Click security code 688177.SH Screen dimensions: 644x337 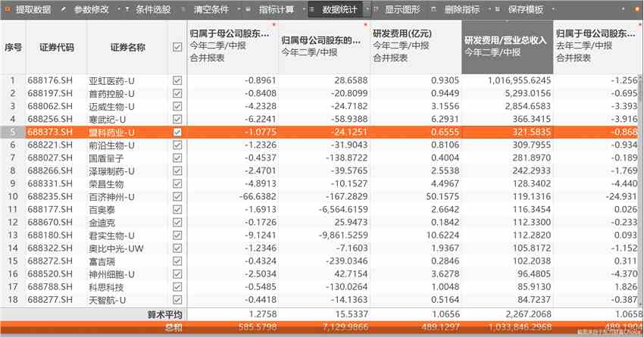click(50, 209)
